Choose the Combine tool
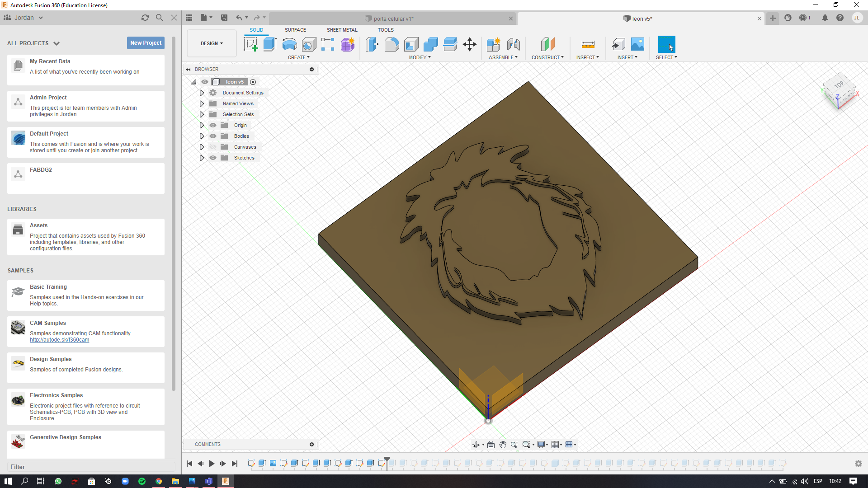Image resolution: width=868 pixels, height=488 pixels. click(x=431, y=44)
